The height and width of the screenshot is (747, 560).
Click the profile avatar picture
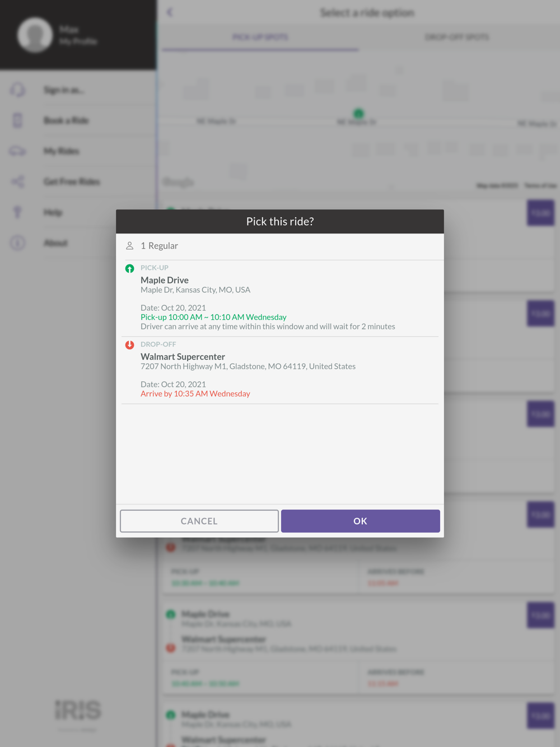(x=35, y=35)
